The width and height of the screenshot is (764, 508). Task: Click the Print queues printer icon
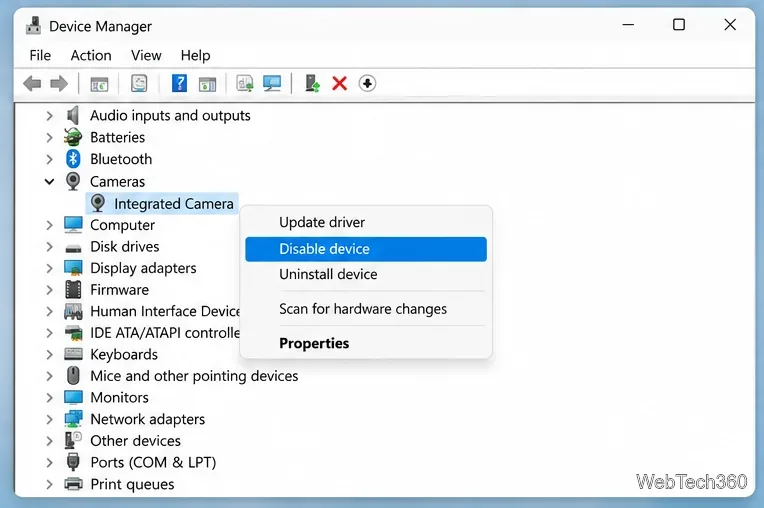(73, 484)
